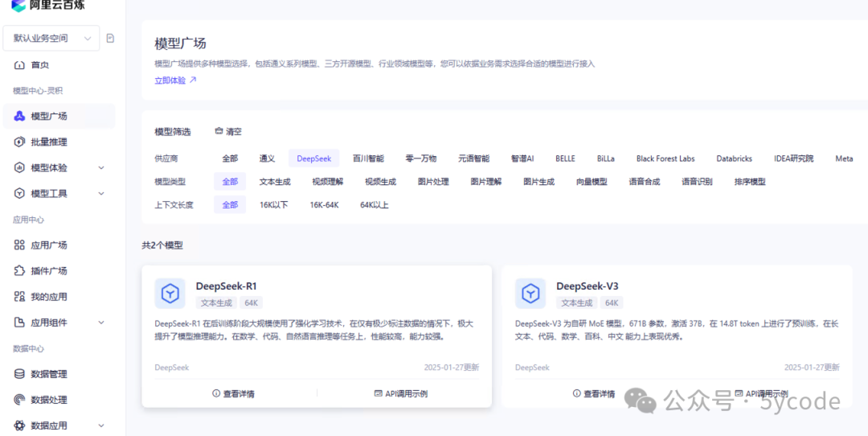
Task: Click the 立即体验 link
Action: coord(170,80)
